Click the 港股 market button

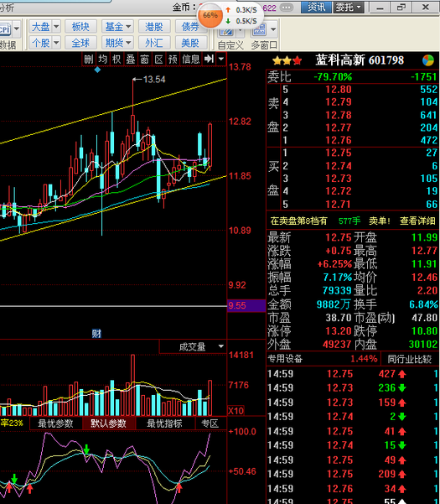click(154, 26)
